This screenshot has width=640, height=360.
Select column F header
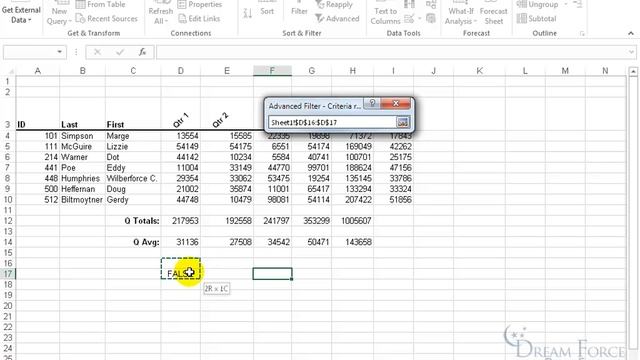click(272, 71)
